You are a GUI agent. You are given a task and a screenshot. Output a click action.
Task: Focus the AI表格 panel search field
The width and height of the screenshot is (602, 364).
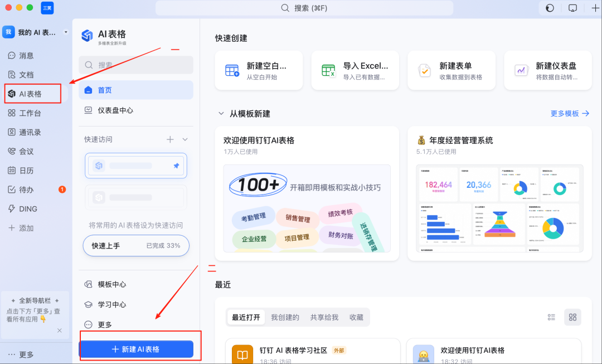136,65
